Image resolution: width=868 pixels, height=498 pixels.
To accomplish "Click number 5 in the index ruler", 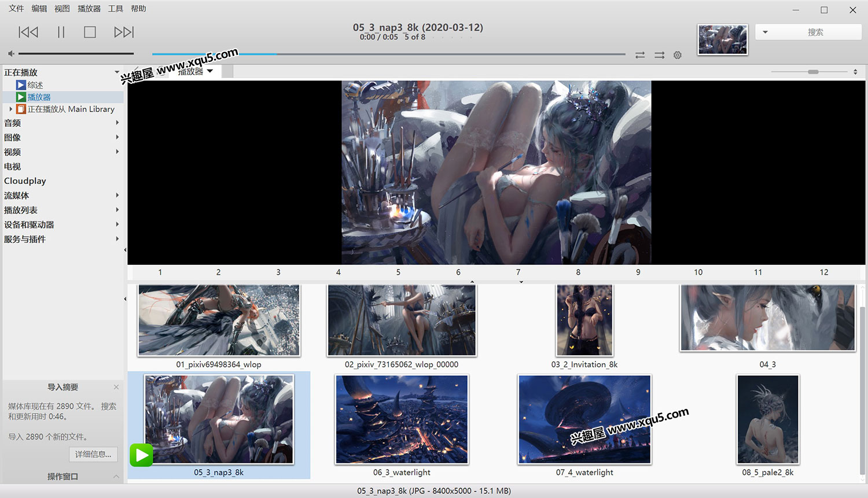I will click(398, 272).
